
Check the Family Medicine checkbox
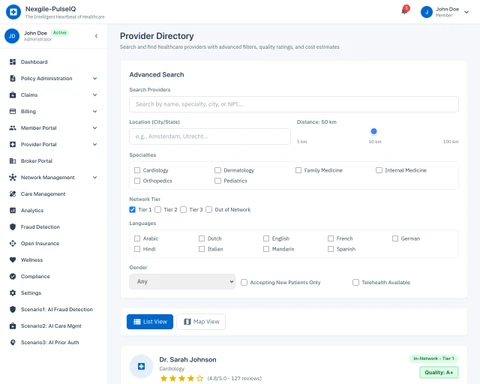click(298, 170)
